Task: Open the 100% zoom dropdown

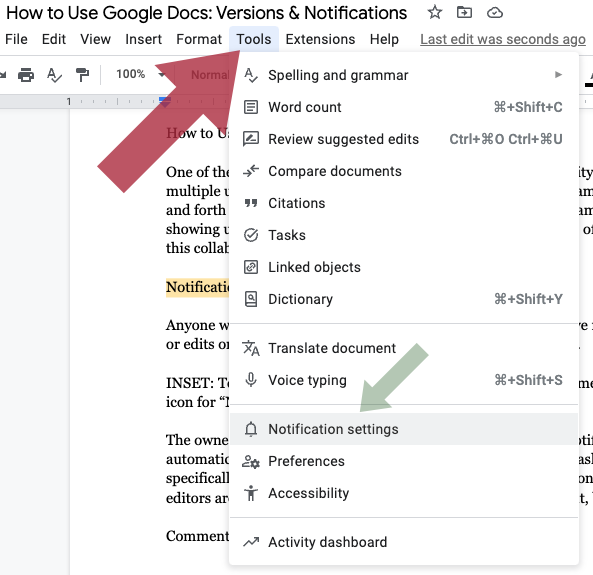Action: [140, 74]
